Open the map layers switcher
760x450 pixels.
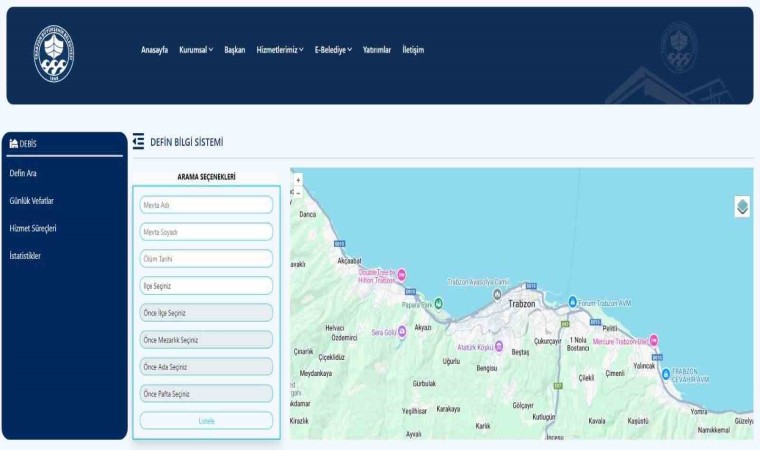(x=741, y=207)
